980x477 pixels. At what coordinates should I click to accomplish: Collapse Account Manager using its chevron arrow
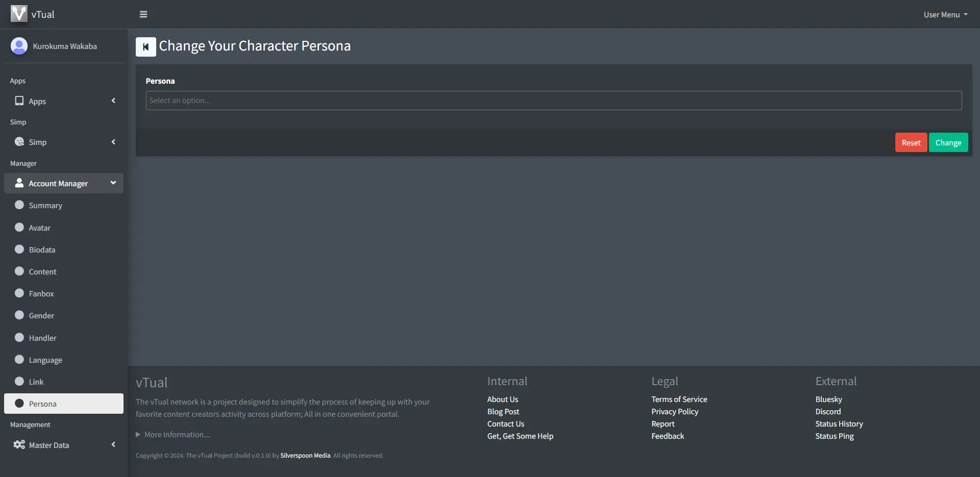(x=113, y=183)
